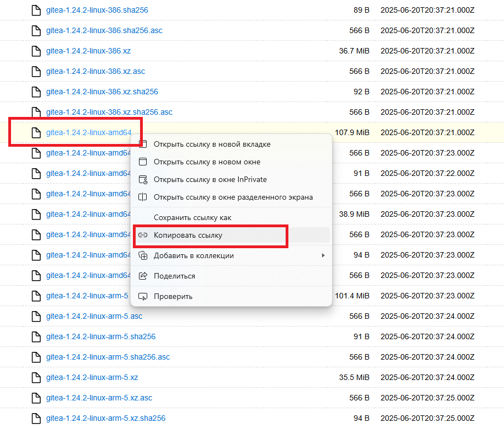Click the timestamp in the 35.5 MiB row
Image resolution: width=504 pixels, height=428 pixels.
point(427,377)
